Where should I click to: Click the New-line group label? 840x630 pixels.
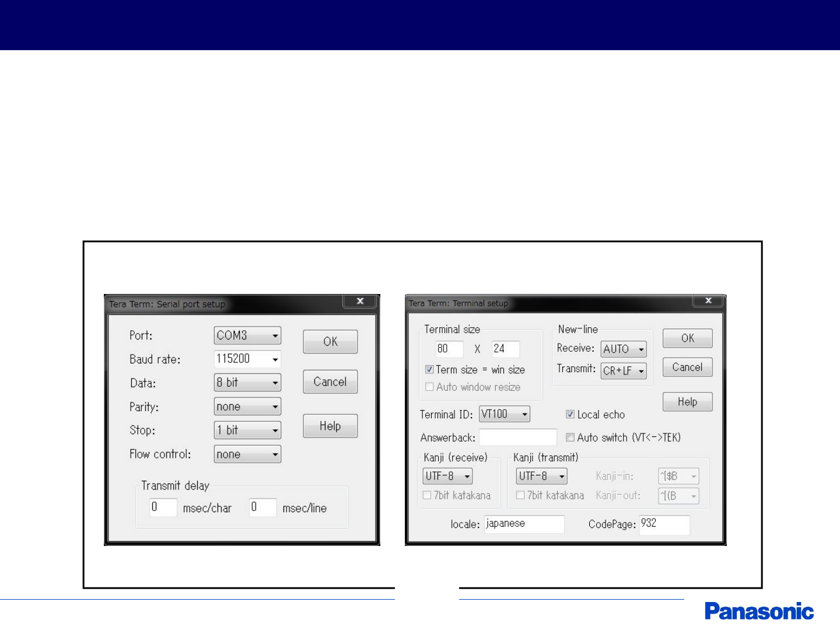tap(578, 329)
